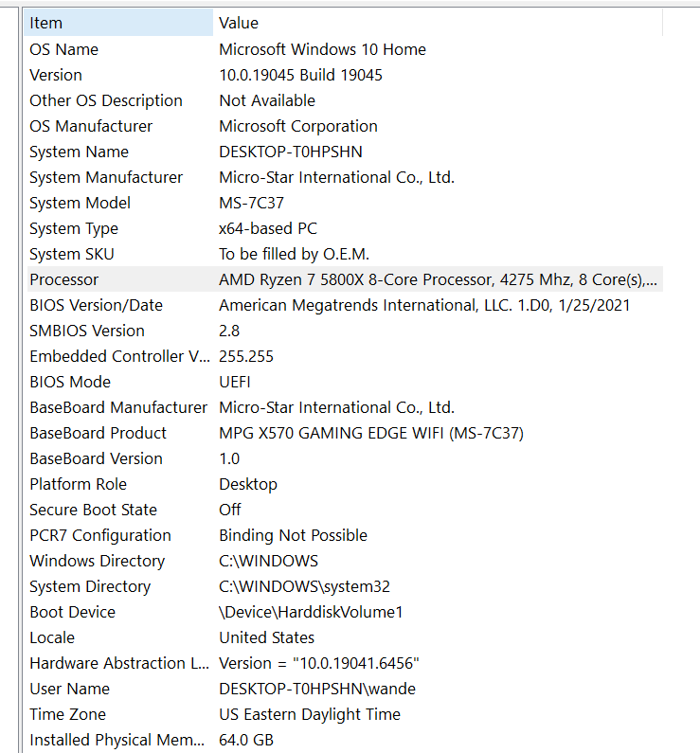Select the Installed Physical Mem... row label
700x753 pixels.
click(x=117, y=740)
